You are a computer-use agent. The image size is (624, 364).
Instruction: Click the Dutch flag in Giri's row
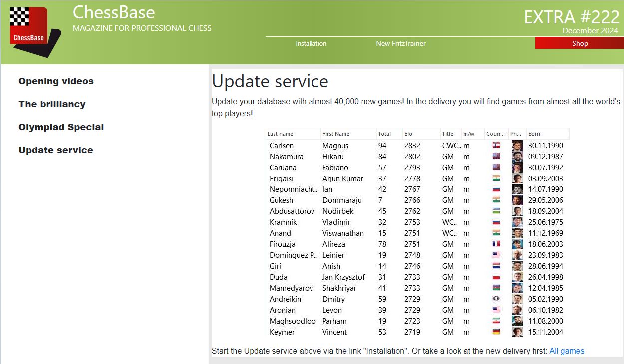click(x=496, y=266)
